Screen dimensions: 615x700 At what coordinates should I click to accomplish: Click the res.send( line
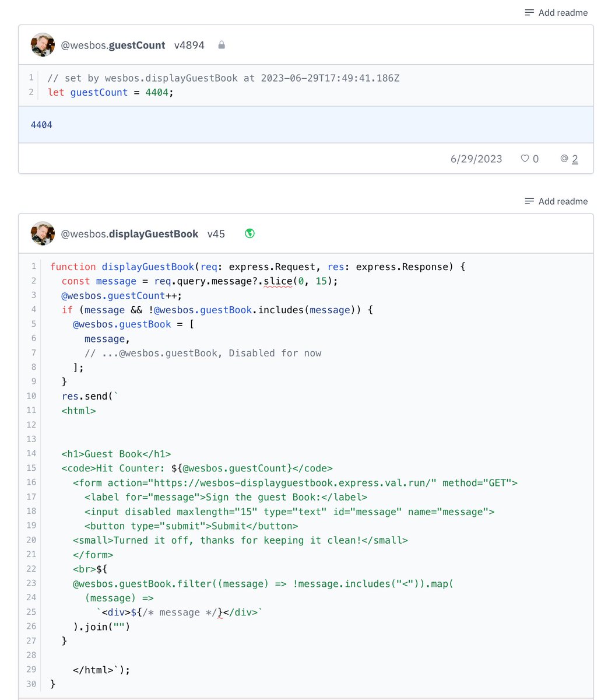tap(90, 396)
